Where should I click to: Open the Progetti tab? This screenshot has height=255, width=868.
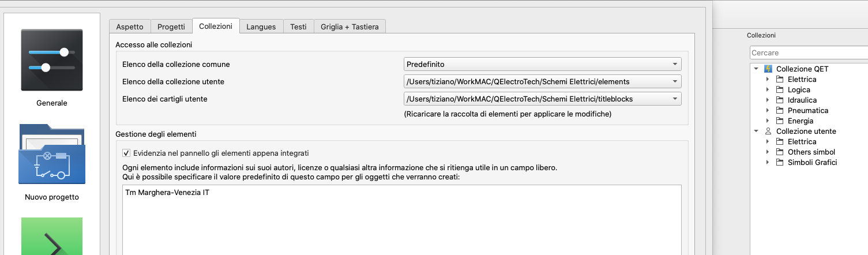tap(171, 27)
